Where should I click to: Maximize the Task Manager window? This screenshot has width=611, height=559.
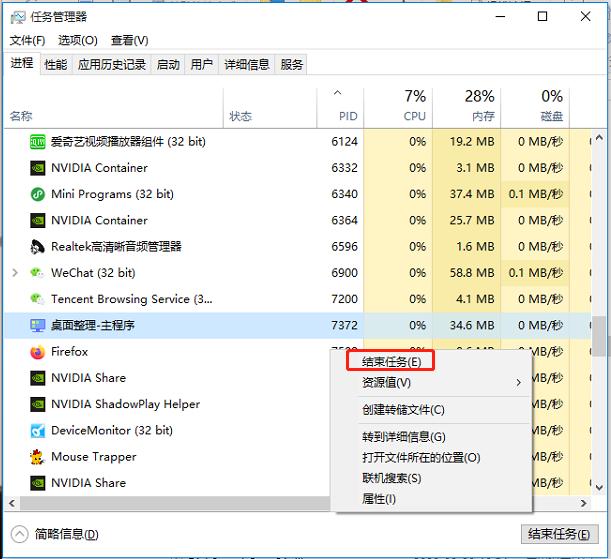click(x=542, y=16)
